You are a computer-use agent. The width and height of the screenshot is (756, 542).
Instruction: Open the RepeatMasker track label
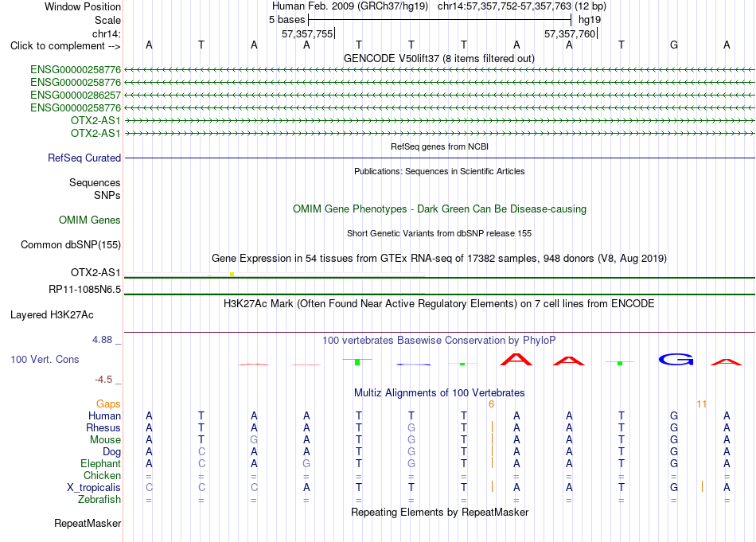click(x=88, y=524)
